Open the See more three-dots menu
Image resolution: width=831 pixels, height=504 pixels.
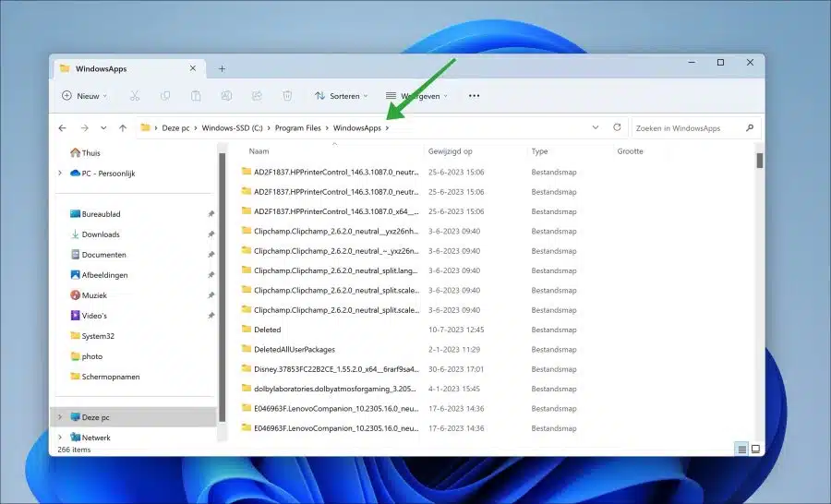(x=475, y=96)
